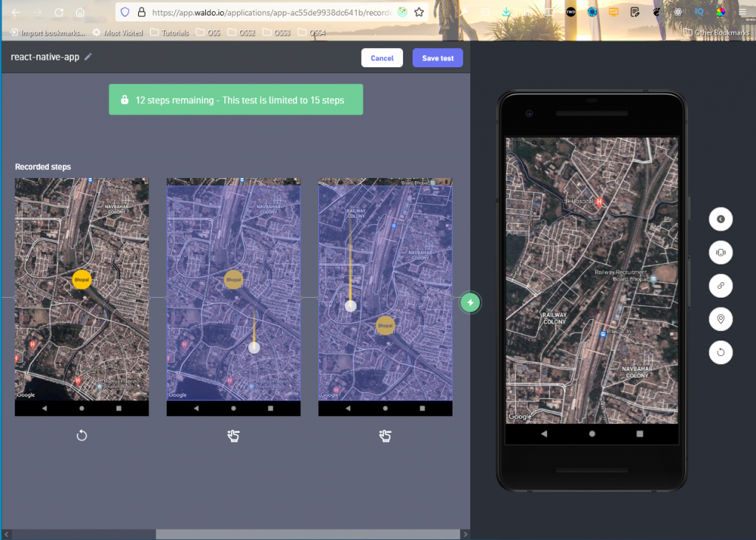Screen dimensions: 756x540
Task: Open the OSS bookmarks folder
Action: (x=207, y=33)
